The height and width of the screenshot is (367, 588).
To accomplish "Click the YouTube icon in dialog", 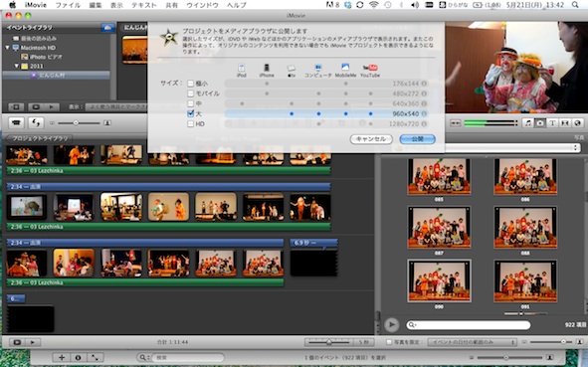I will tap(370, 68).
